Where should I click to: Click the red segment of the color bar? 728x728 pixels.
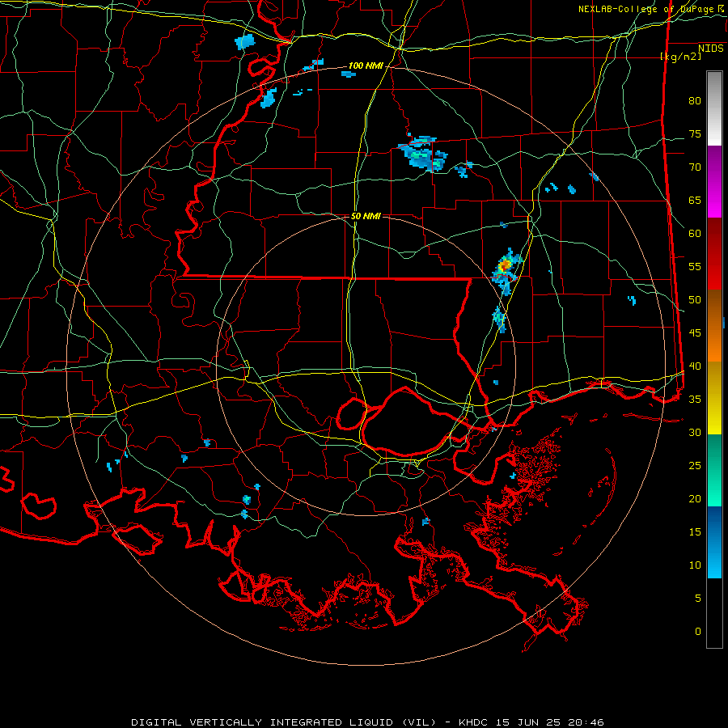pos(714,254)
